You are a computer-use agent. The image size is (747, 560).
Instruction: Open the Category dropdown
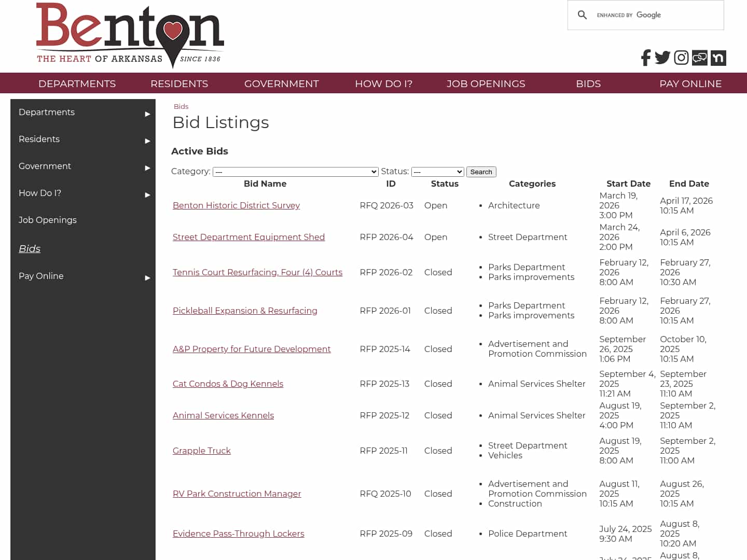[x=296, y=172]
